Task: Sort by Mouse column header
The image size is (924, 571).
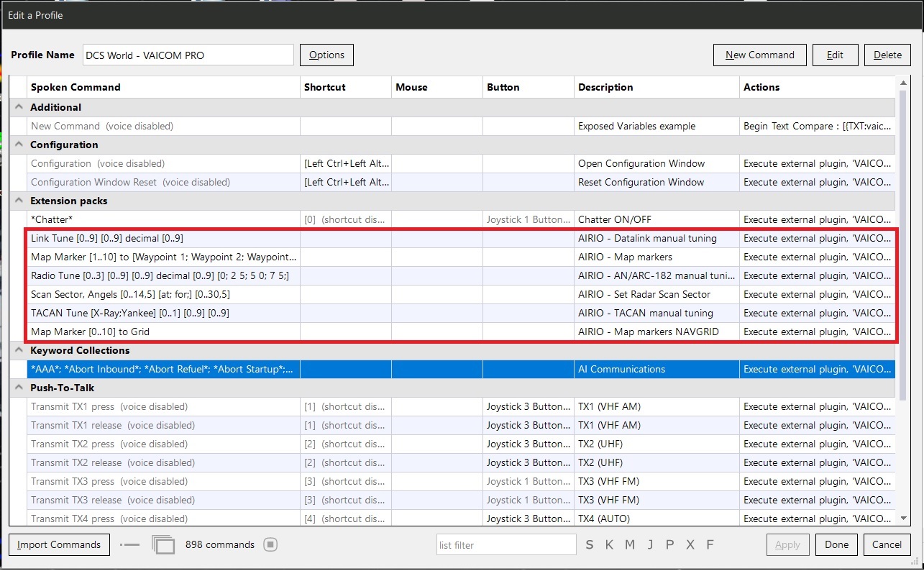Action: pyautogui.click(x=437, y=87)
